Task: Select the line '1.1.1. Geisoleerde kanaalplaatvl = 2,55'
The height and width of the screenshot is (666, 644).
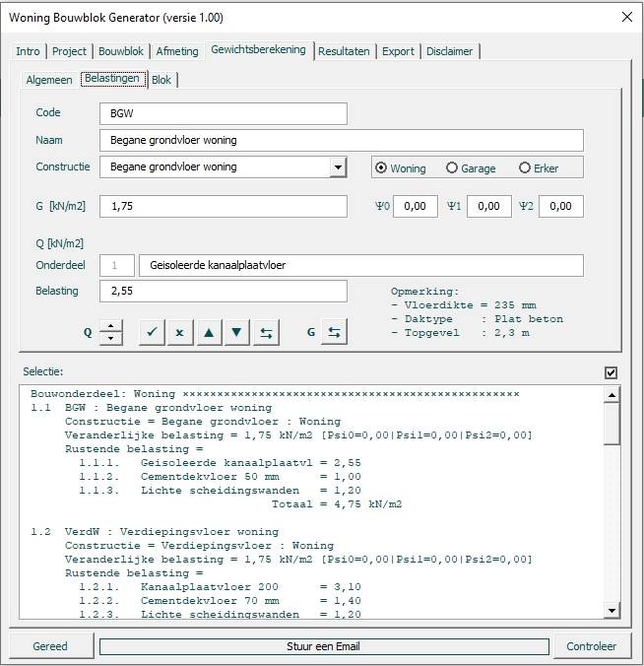Action: pos(220,463)
